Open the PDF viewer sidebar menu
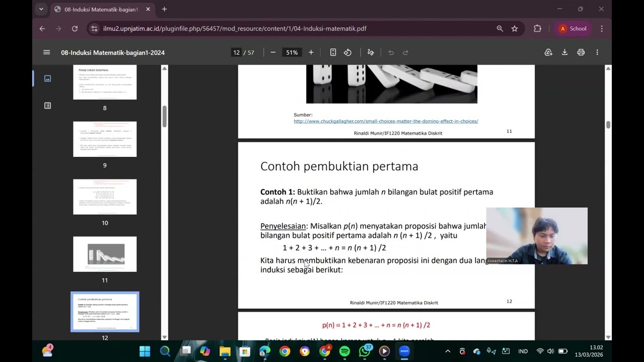644x362 pixels. [47, 52]
